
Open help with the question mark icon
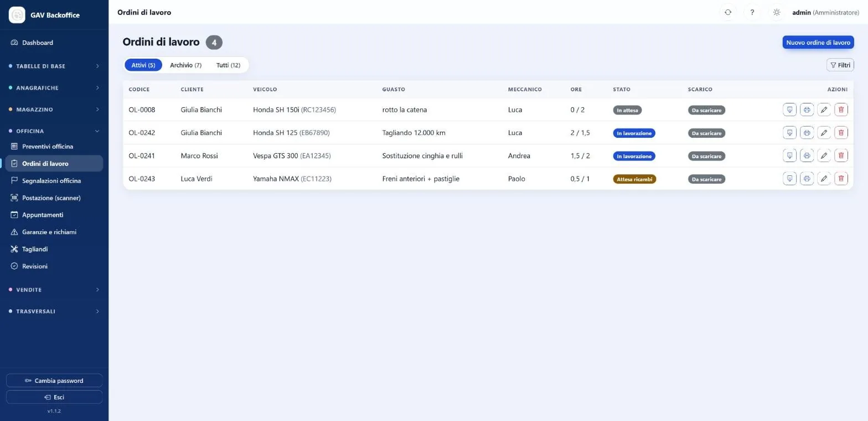tap(752, 12)
